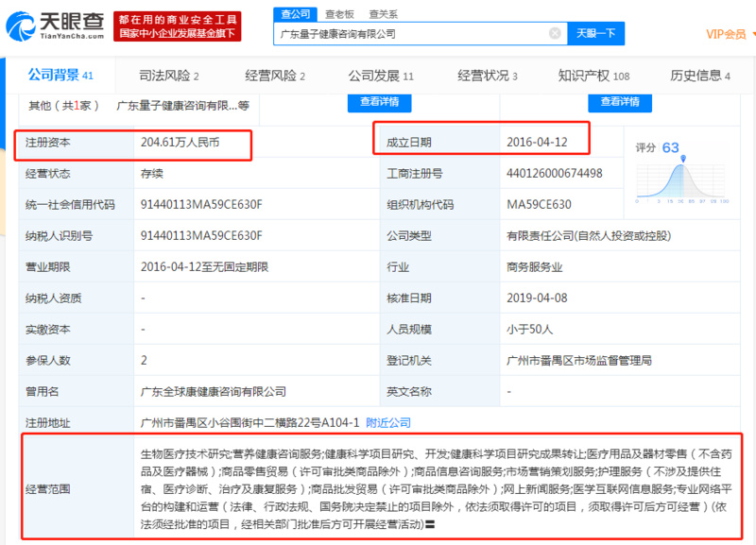Open the 经营状况 3 tab
Viewport: 756px width, 545px height.
click(x=488, y=76)
